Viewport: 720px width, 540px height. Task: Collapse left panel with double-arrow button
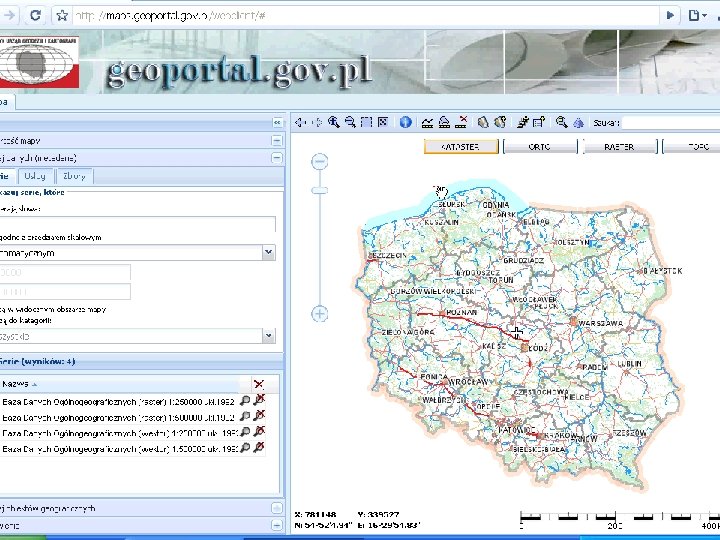click(277, 122)
